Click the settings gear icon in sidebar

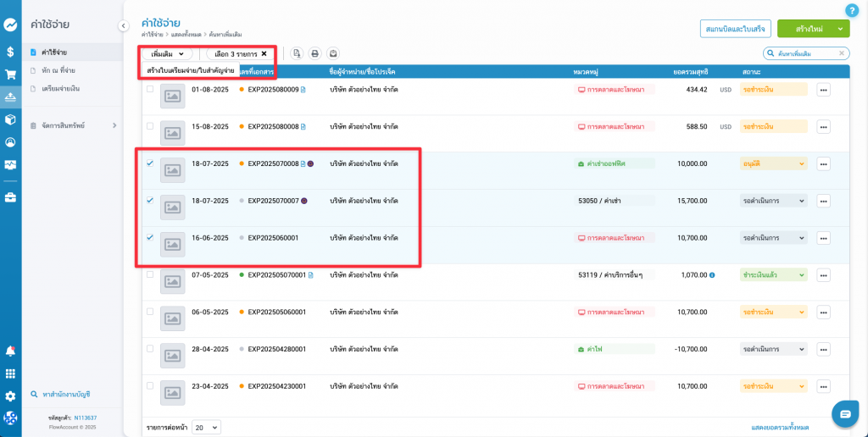click(x=10, y=396)
